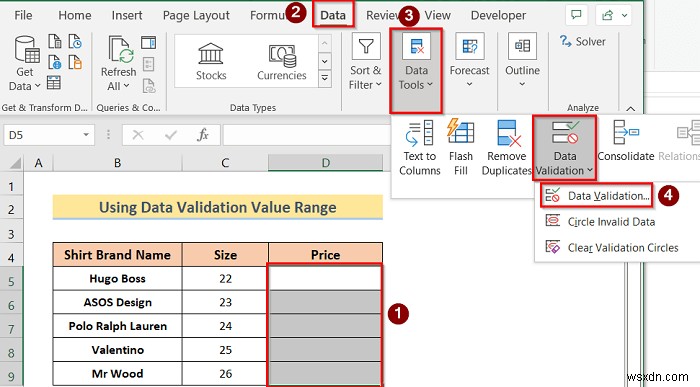Choose Data Validation... from the menu
This screenshot has height=387, width=700.
tap(597, 196)
